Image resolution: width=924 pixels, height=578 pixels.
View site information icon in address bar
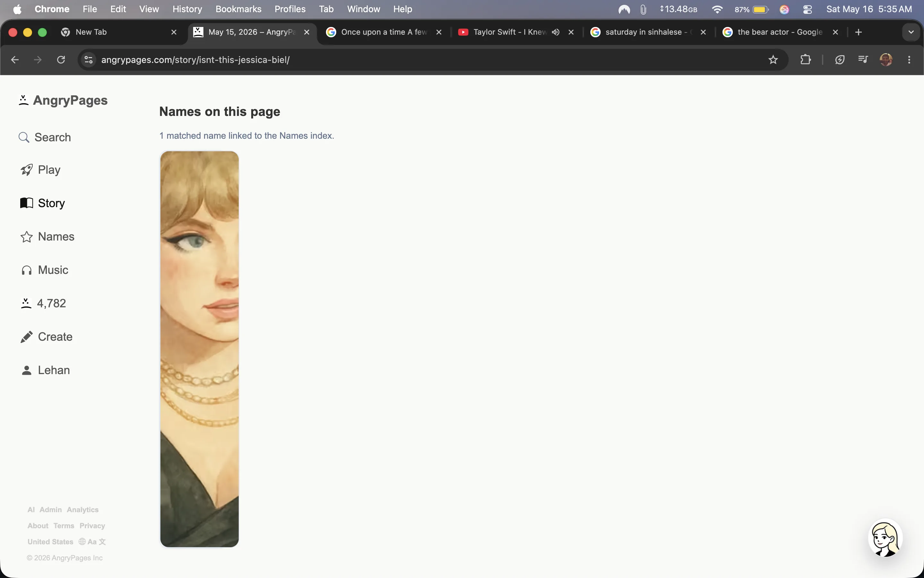point(89,60)
